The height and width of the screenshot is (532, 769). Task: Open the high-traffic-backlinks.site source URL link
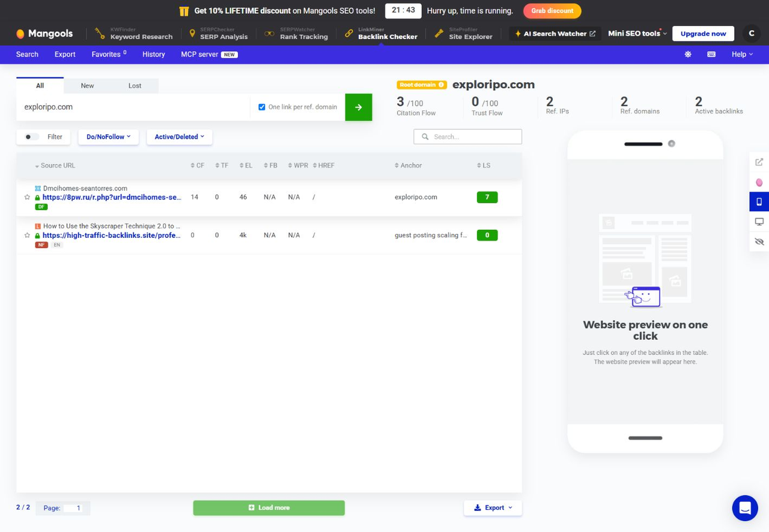(112, 235)
